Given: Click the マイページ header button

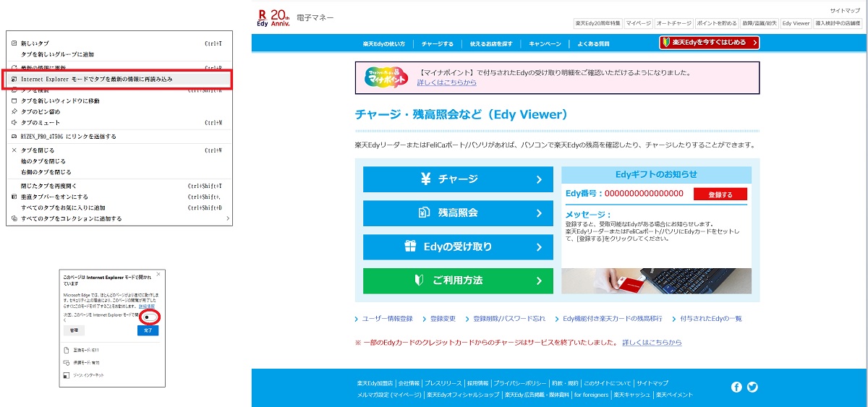Looking at the screenshot, I should tap(639, 24).
